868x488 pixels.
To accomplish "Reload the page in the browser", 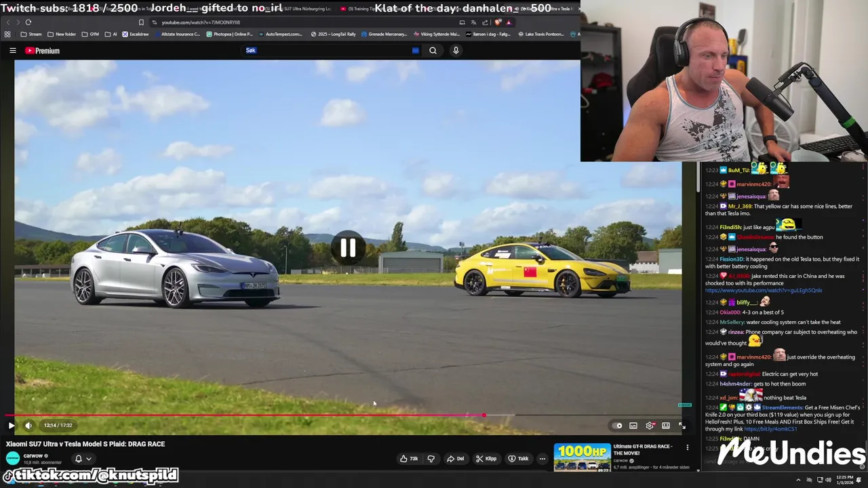I will (x=28, y=22).
